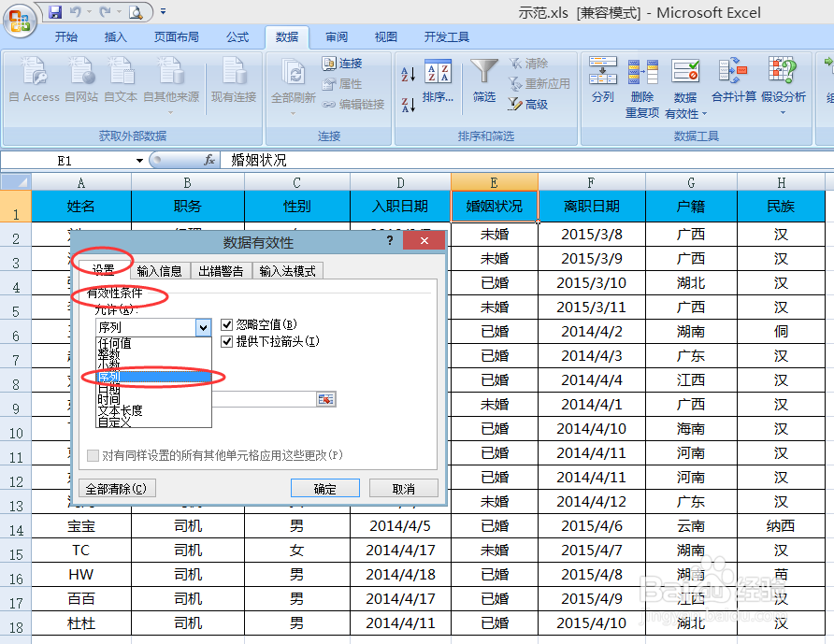Viewport: 834px width, 644px height.
Task: Import data from text file (自文本)
Action: tap(121, 79)
